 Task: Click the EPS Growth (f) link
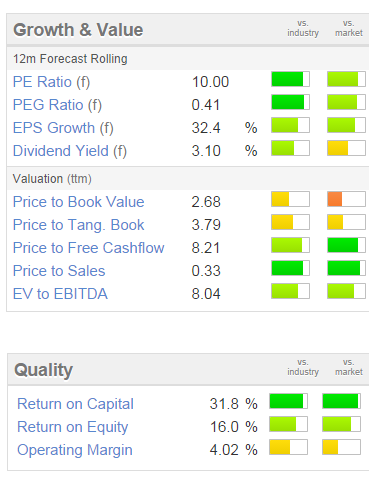click(x=63, y=128)
